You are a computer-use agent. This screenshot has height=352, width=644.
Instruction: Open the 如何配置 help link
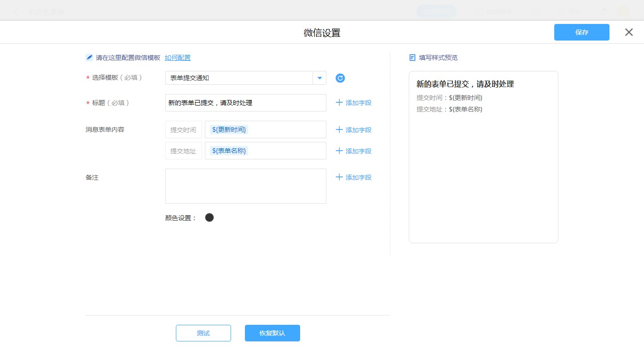(x=178, y=58)
